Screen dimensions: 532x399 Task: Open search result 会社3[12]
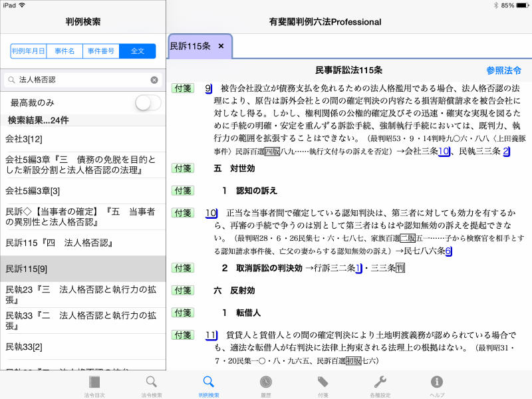tap(82, 139)
